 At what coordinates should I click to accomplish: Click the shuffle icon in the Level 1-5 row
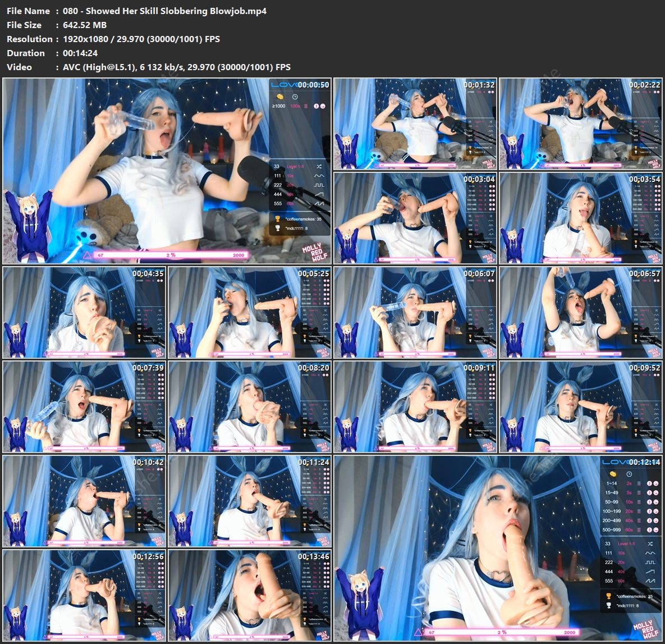(x=319, y=167)
